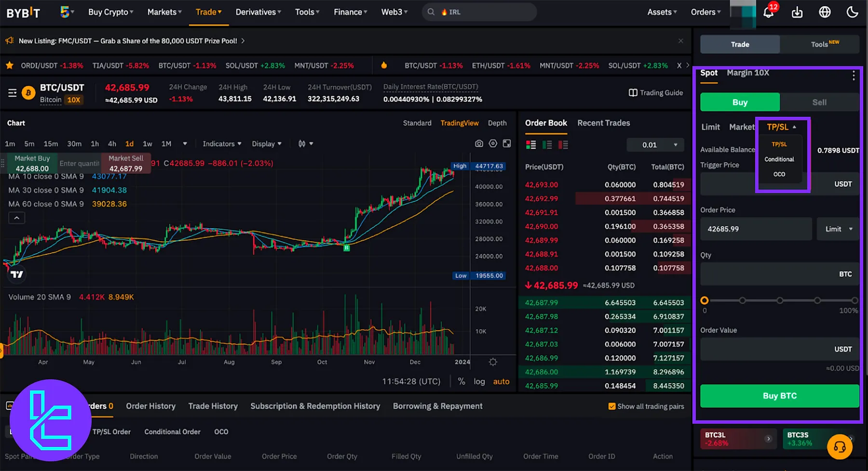
Task: Open the Limit order price type dropdown
Action: click(x=838, y=229)
